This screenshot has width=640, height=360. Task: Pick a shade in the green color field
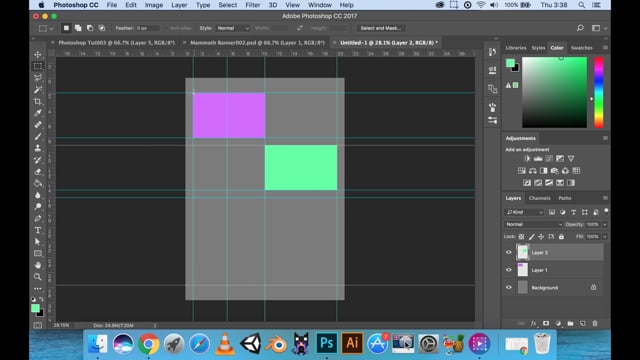click(x=554, y=92)
